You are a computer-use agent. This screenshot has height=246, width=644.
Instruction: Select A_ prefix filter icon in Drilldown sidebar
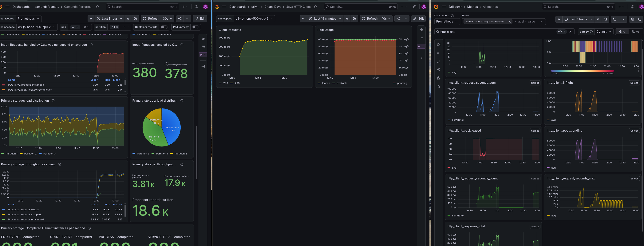pos(439,53)
